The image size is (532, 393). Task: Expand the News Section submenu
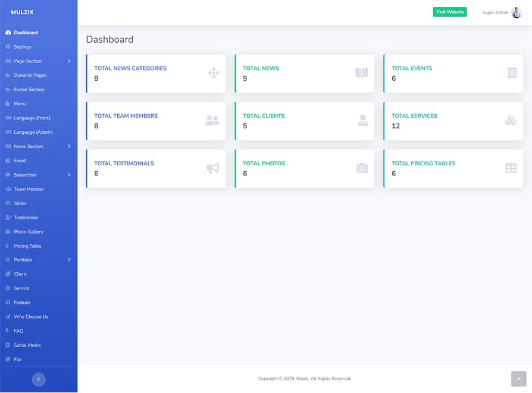click(x=69, y=146)
